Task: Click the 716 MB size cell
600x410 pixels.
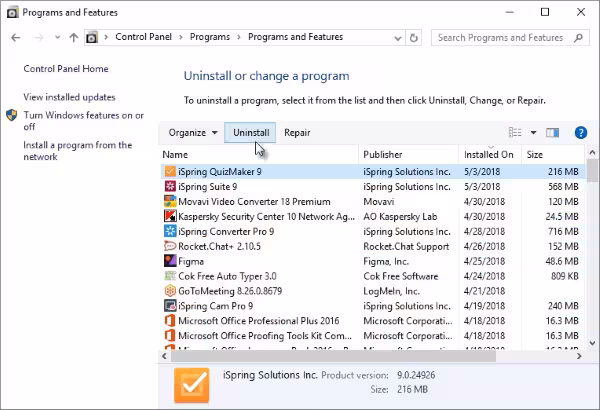Action: pos(563,232)
